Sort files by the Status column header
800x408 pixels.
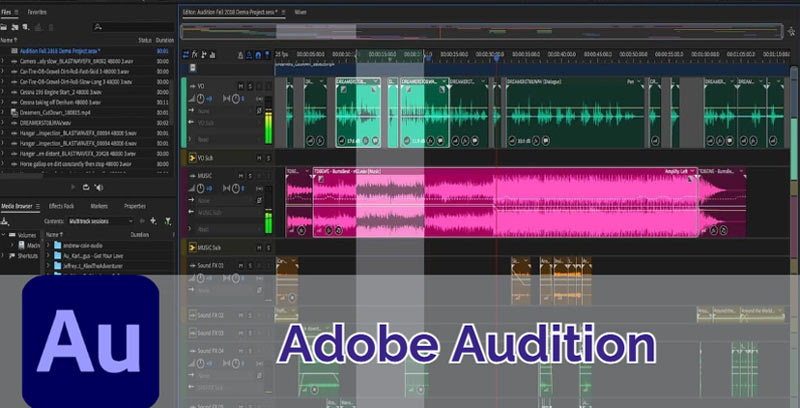pos(145,40)
